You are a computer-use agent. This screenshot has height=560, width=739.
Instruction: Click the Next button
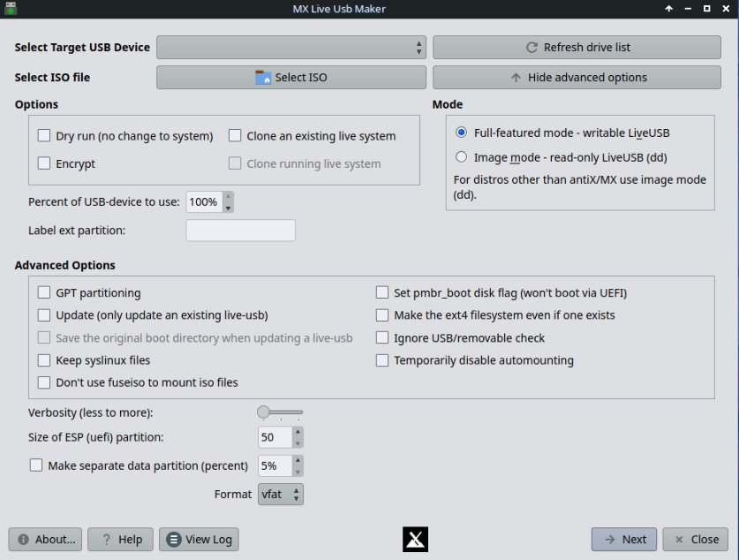tap(624, 540)
